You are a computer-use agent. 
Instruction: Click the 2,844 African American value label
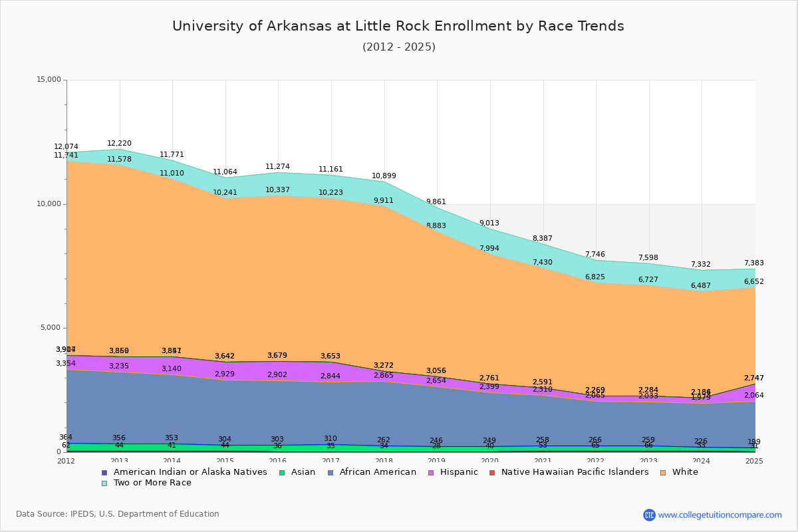point(331,376)
